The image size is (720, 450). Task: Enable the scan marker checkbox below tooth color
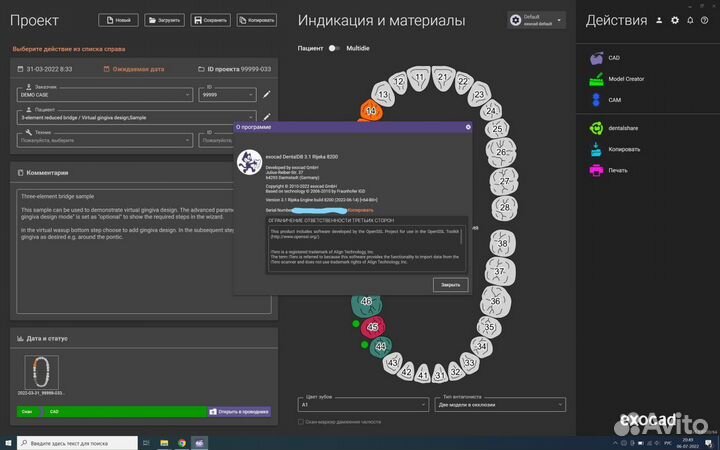pyautogui.click(x=301, y=422)
